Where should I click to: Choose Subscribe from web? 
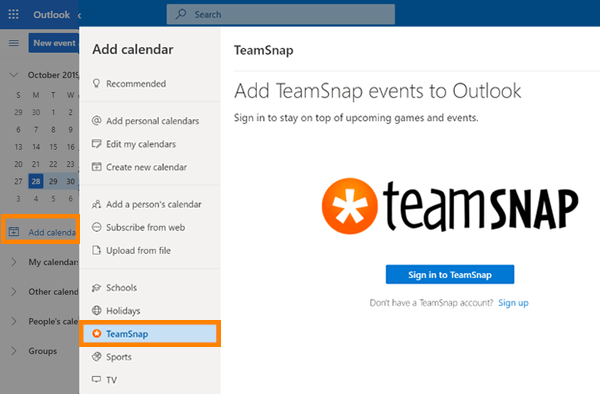click(x=150, y=227)
